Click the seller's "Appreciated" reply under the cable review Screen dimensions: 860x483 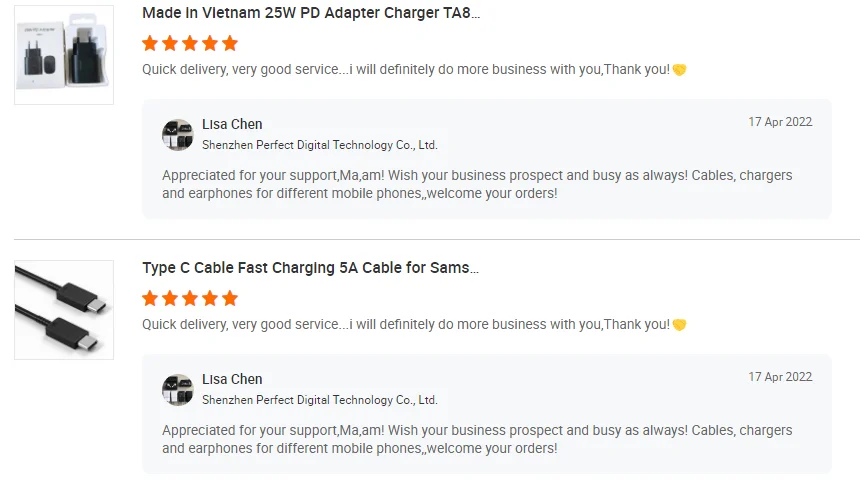pos(477,439)
